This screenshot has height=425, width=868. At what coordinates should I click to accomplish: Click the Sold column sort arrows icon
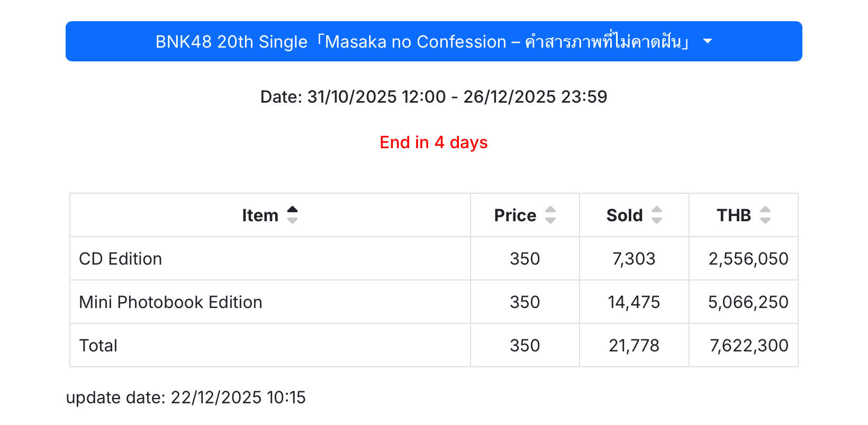(657, 215)
